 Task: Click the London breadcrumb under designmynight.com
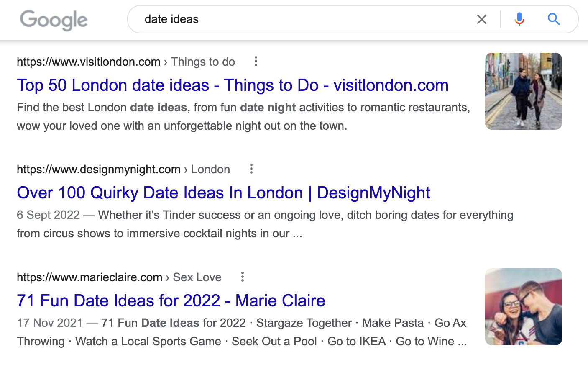tap(210, 169)
